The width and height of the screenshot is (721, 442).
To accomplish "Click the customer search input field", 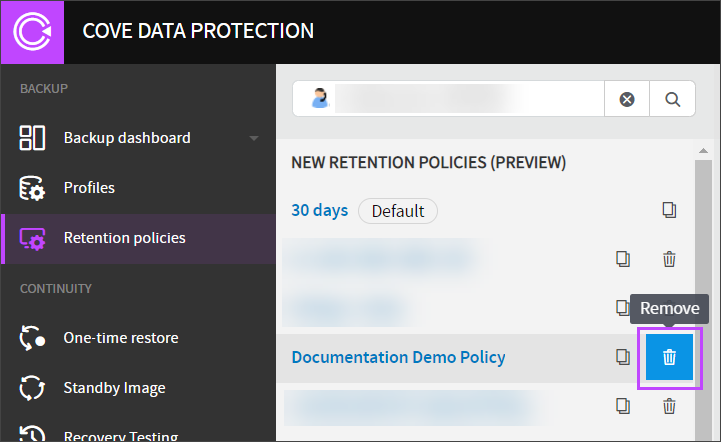I will (465, 99).
